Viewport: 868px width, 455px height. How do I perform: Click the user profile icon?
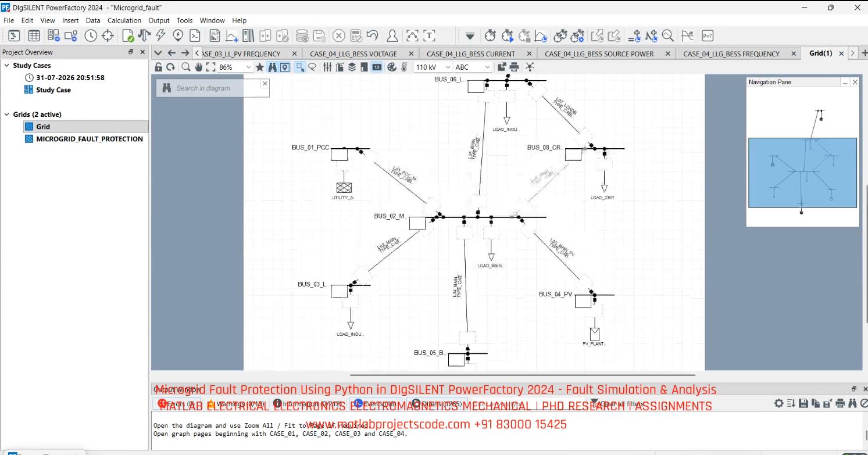tap(392, 35)
